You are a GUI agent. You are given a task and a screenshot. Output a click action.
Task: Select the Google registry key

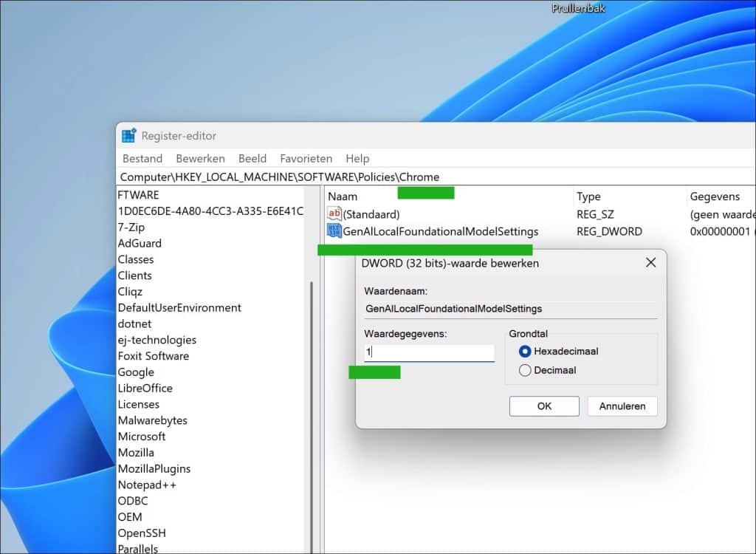tap(136, 372)
